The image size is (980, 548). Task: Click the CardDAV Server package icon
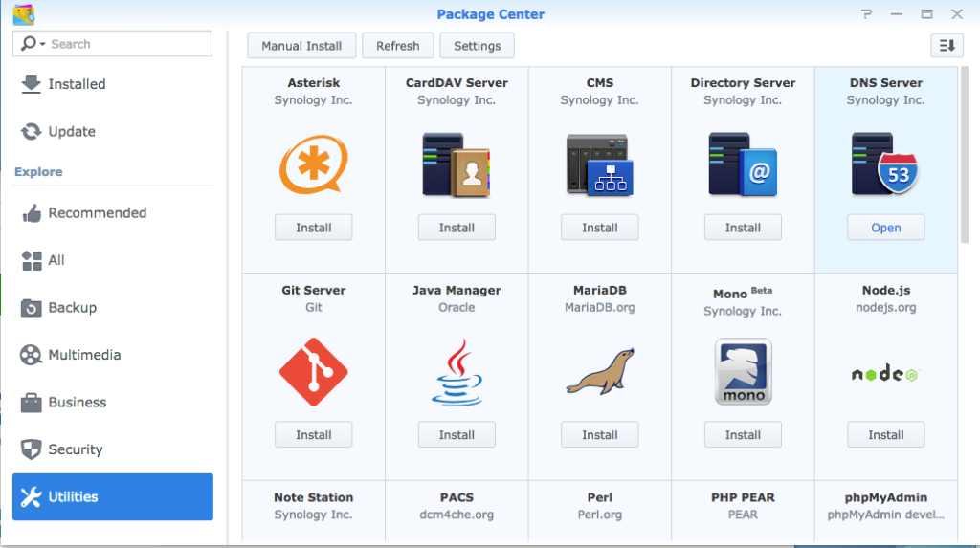coord(457,164)
